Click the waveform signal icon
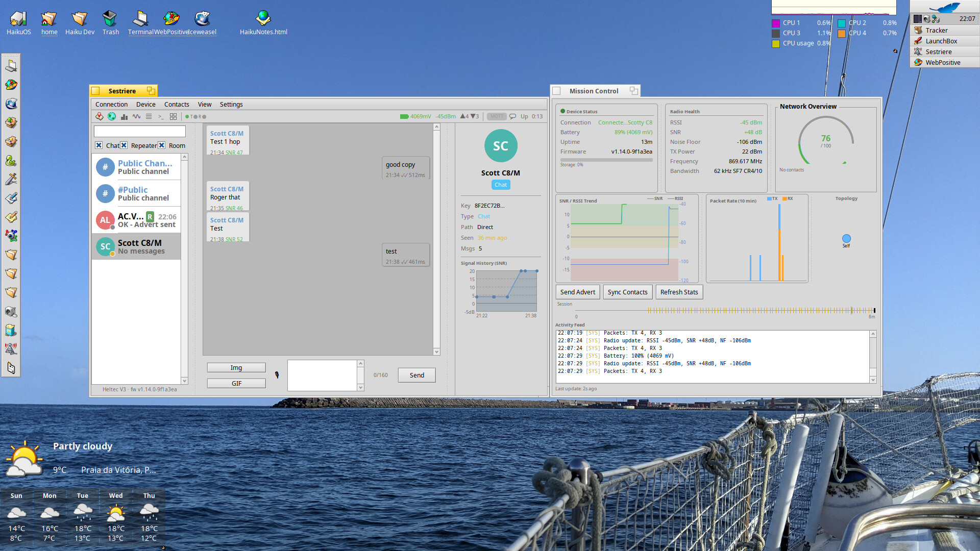The height and width of the screenshot is (551, 980). pos(136,116)
